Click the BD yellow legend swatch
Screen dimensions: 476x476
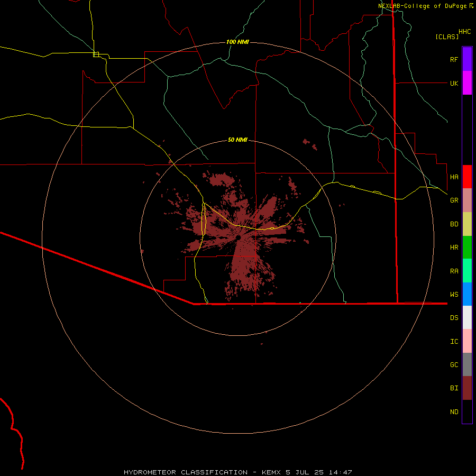coord(467,224)
